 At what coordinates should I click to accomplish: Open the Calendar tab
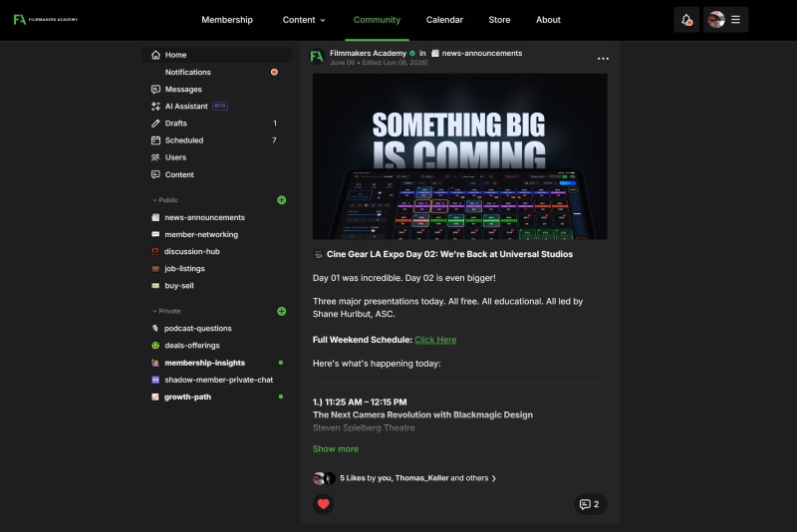tap(444, 20)
